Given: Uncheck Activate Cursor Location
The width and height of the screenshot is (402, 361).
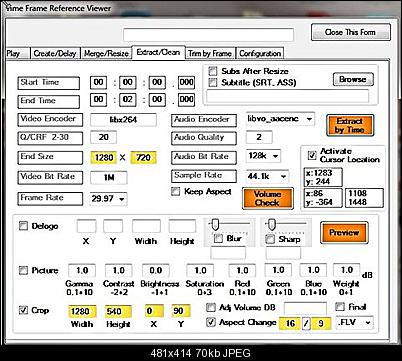Looking at the screenshot, I should pos(312,155).
